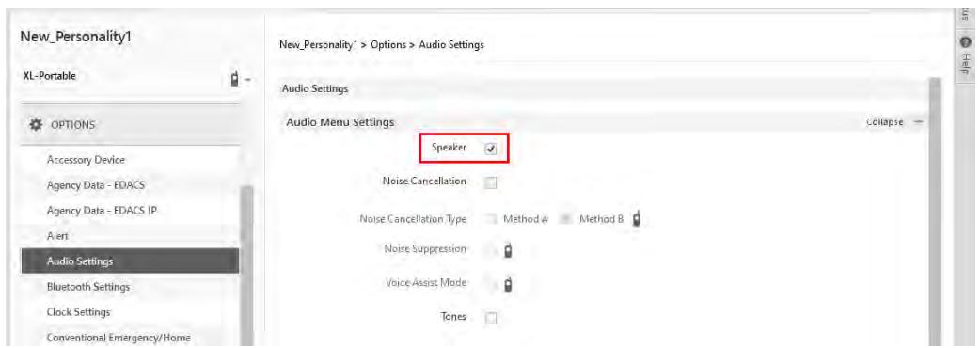Click the OPTIONS gear icon
This screenshot has height=348, width=980.
pyautogui.click(x=36, y=124)
